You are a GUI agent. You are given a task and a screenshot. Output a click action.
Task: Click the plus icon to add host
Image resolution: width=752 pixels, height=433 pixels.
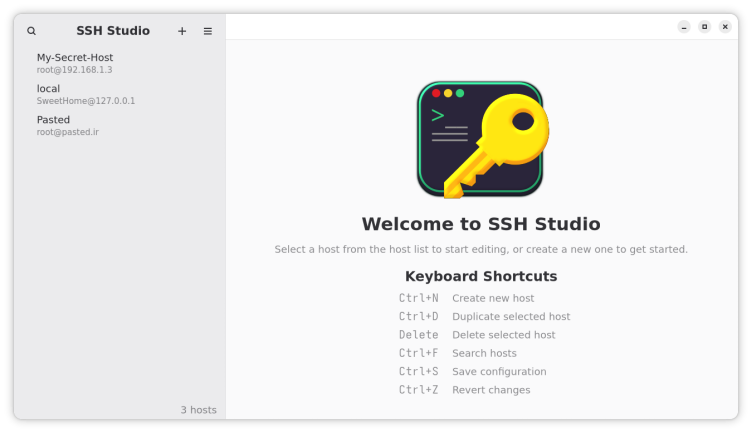pyautogui.click(x=182, y=31)
